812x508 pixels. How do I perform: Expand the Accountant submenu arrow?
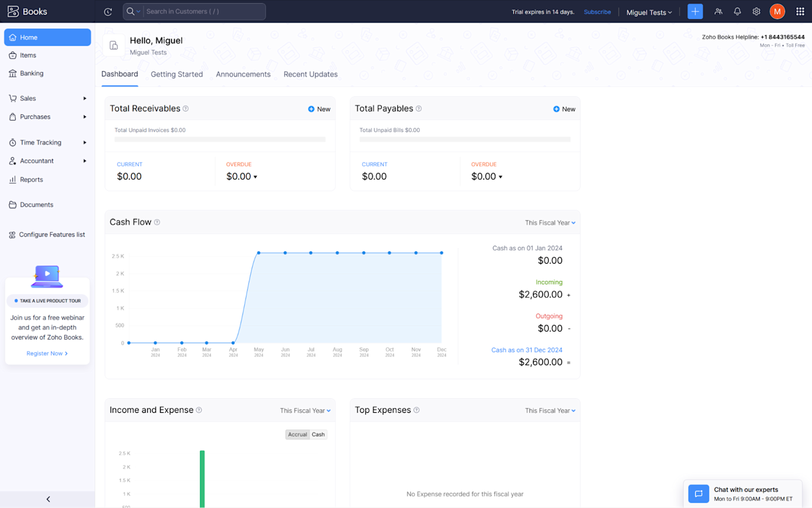(x=85, y=161)
